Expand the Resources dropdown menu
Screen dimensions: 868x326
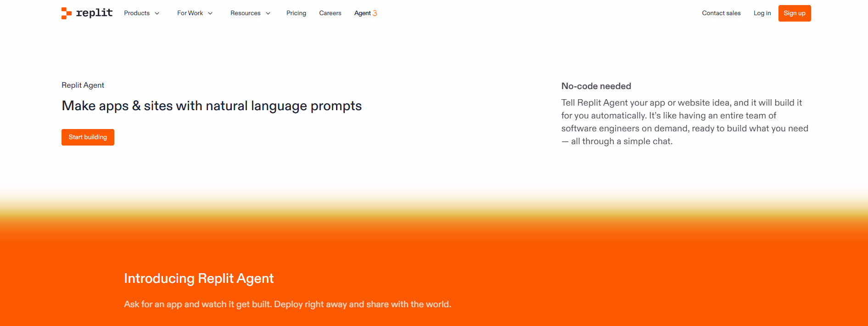(x=250, y=13)
